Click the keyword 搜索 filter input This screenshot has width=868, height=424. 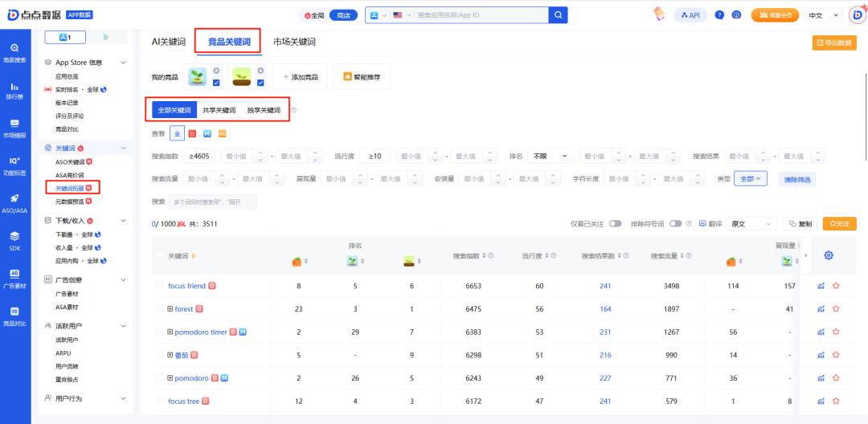coord(212,202)
